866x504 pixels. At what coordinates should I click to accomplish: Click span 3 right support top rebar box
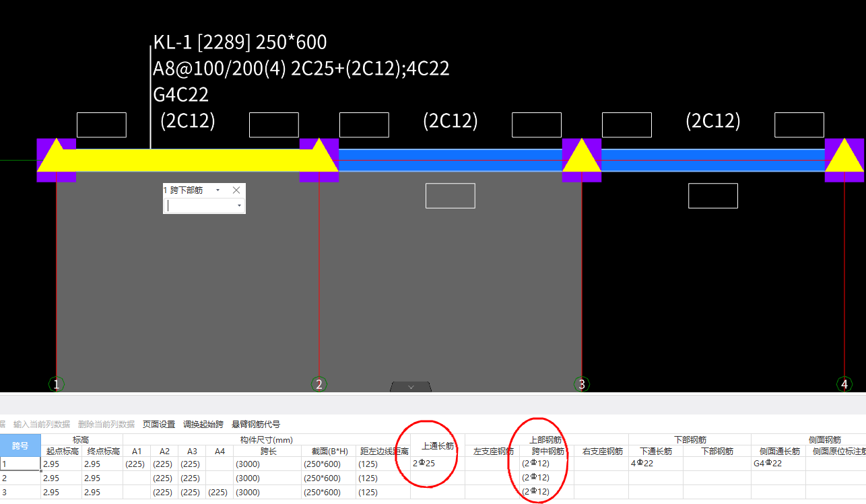pos(799,125)
